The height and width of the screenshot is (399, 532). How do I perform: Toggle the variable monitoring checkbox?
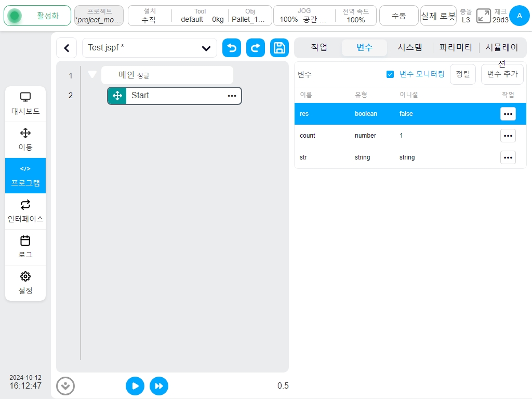[x=390, y=74]
